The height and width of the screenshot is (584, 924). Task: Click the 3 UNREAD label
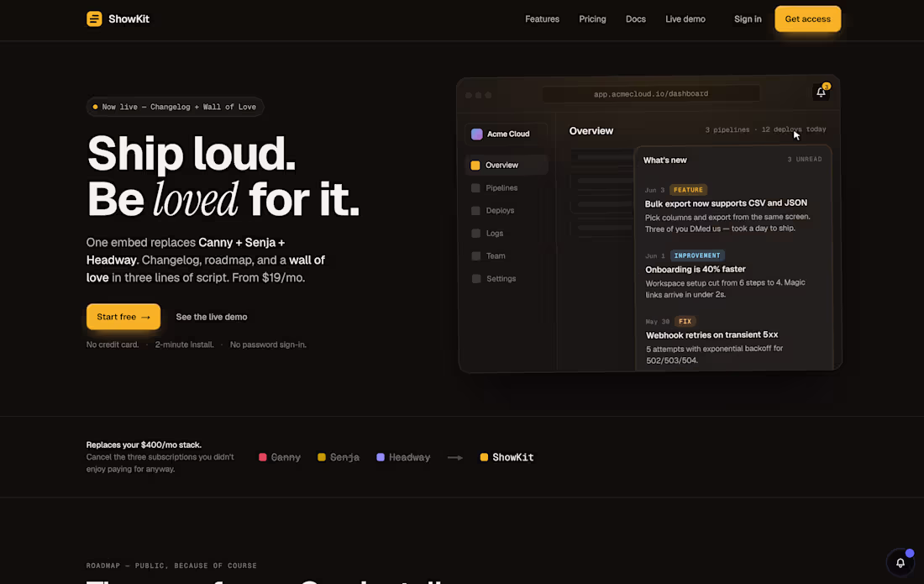(x=805, y=159)
